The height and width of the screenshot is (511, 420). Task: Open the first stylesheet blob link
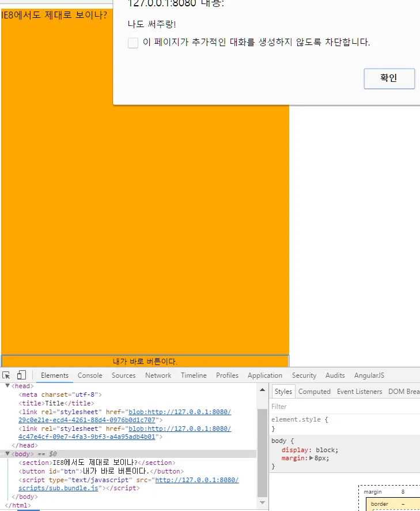point(124,416)
